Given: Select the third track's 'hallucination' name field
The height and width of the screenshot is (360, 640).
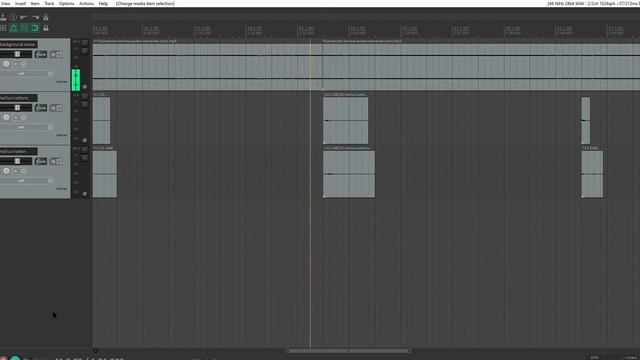Looking at the screenshot, I should click(18, 151).
